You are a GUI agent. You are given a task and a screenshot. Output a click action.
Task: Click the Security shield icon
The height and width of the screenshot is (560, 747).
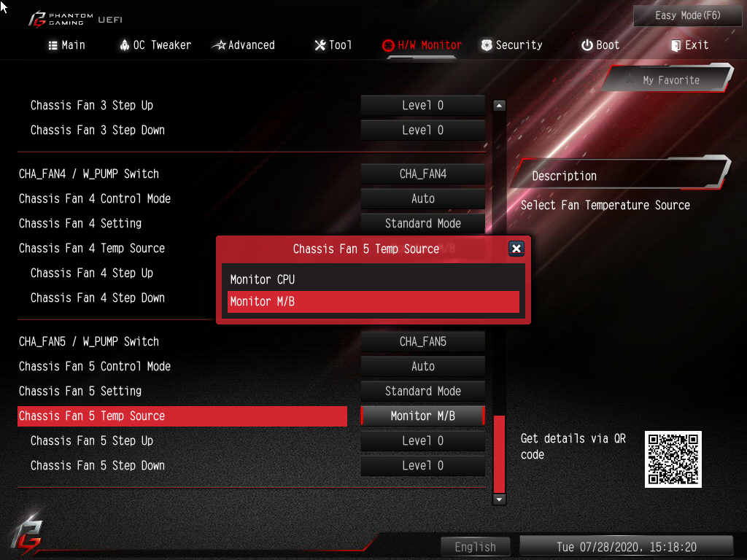tap(487, 45)
